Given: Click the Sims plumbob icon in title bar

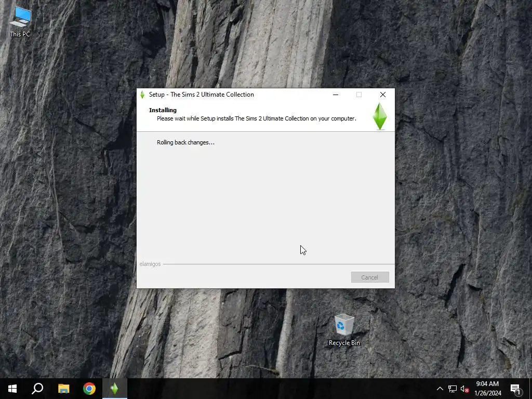Looking at the screenshot, I should [142, 95].
